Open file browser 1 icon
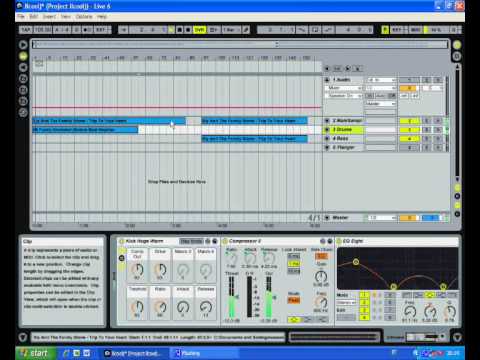 tap(23, 79)
